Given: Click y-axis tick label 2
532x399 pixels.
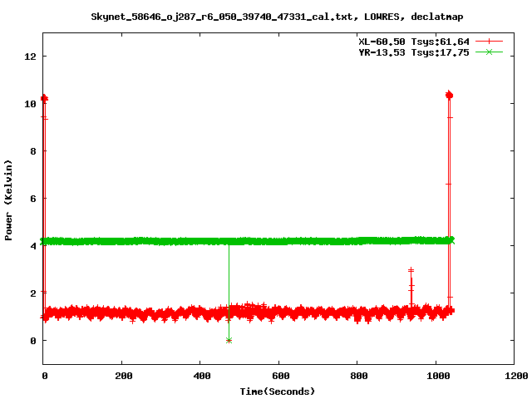Looking at the screenshot, I should (33, 293).
